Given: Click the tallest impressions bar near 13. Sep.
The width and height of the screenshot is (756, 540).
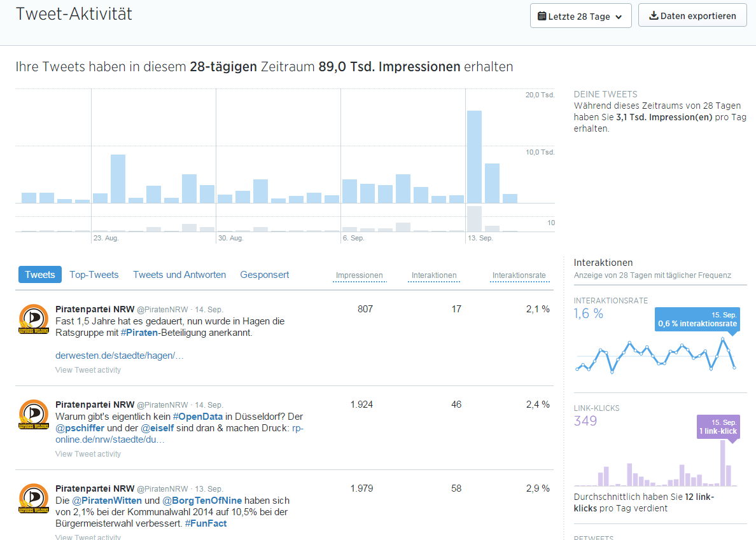Looking at the screenshot, I should pyautogui.click(x=474, y=156).
